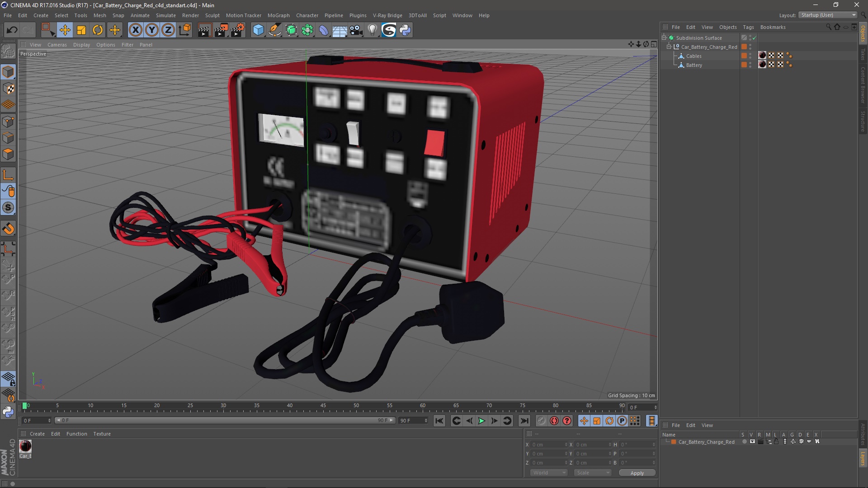Open the Scale mode dropdown
The image size is (868, 488).
coord(592,473)
